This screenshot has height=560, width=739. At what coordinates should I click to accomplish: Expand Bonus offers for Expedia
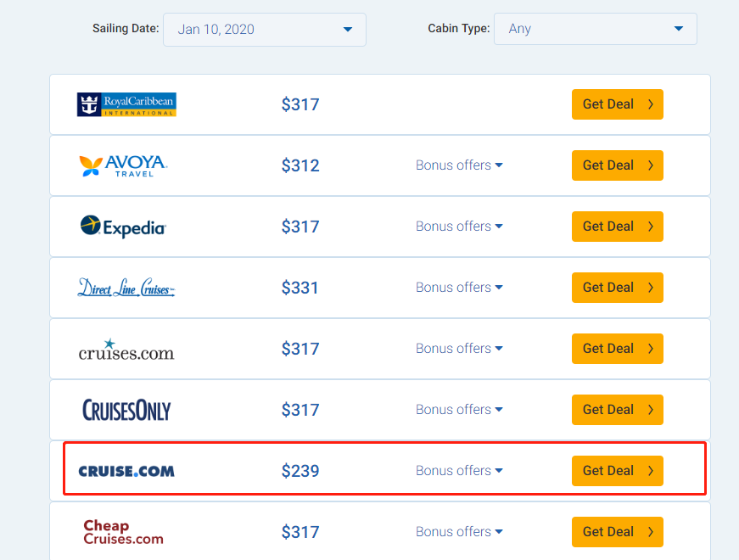click(459, 227)
